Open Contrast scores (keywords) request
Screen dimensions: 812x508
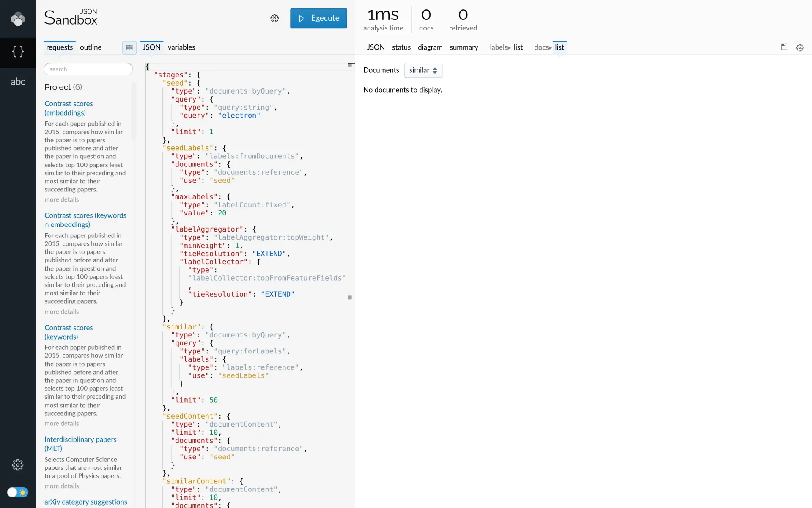coord(69,332)
